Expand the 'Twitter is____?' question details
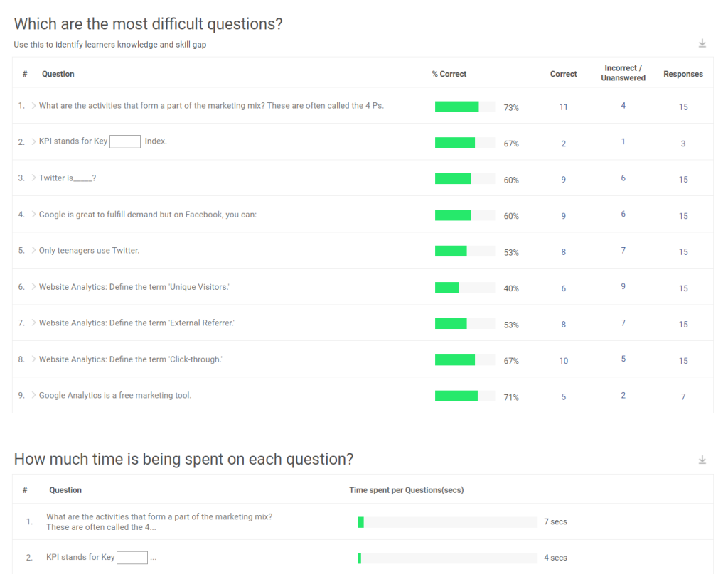The width and height of the screenshot is (728, 574). [x=33, y=178]
